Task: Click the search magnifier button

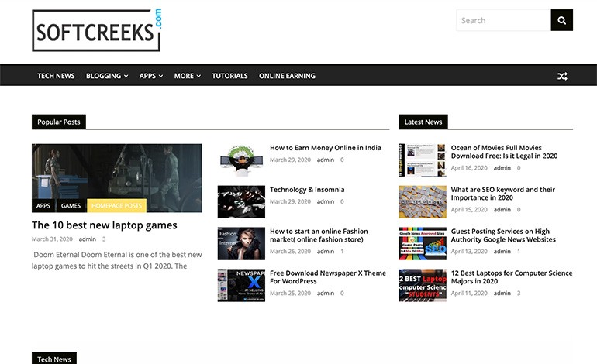Action: pos(561,20)
